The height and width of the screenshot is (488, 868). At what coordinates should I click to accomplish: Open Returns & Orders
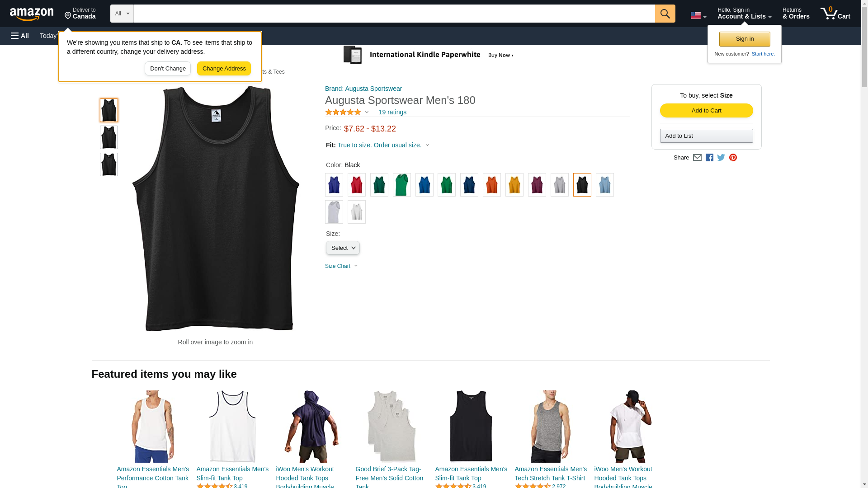[796, 14]
